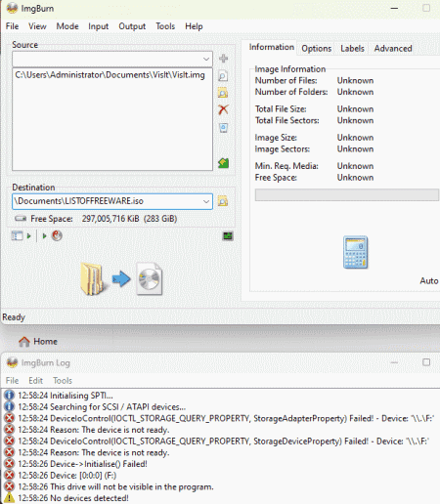The image size is (440, 504).
Task: Select the StorageDeviceProperty Failed log line
Action: point(223,441)
